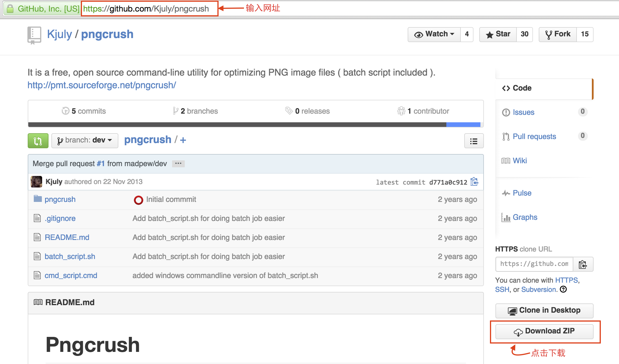
Task: Star the pngcrush repository
Action: (498, 34)
